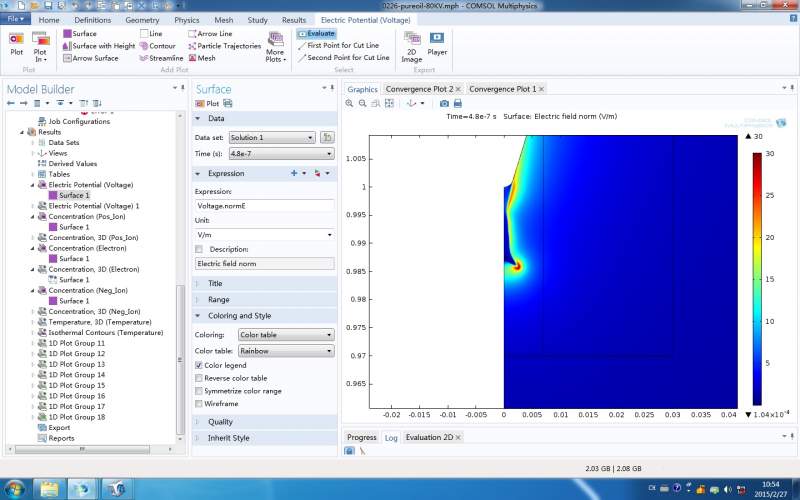Click inside the Expression field Voltage.normE

pyautogui.click(x=264, y=205)
